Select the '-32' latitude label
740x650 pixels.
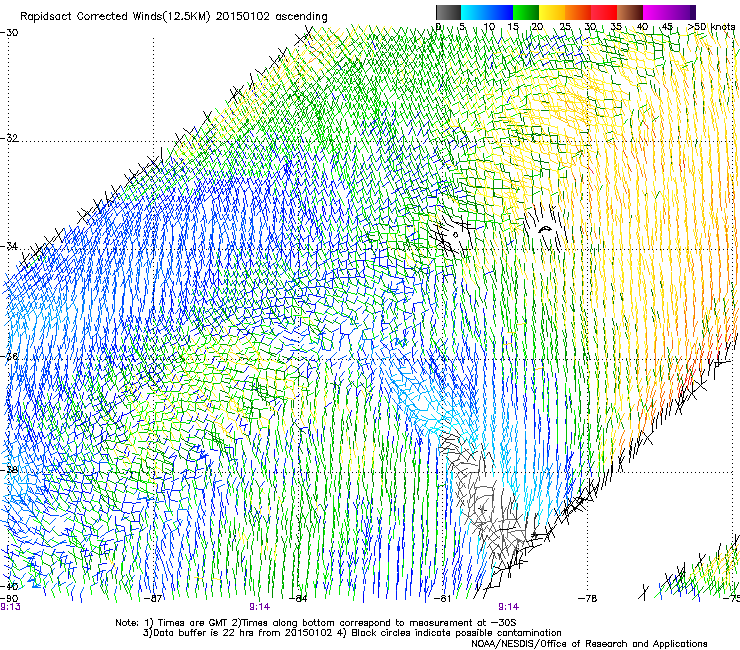(9, 138)
